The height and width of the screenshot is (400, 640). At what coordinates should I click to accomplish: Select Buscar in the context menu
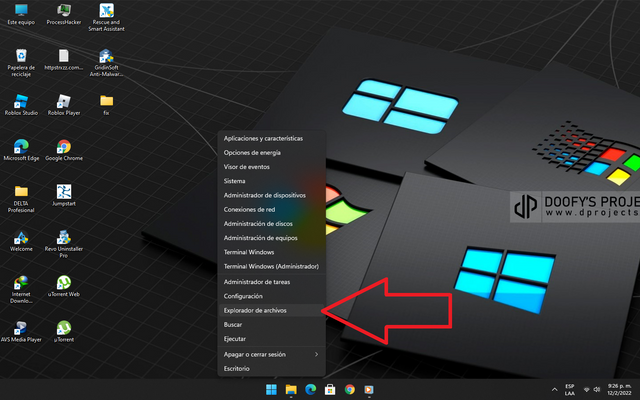coord(271,325)
